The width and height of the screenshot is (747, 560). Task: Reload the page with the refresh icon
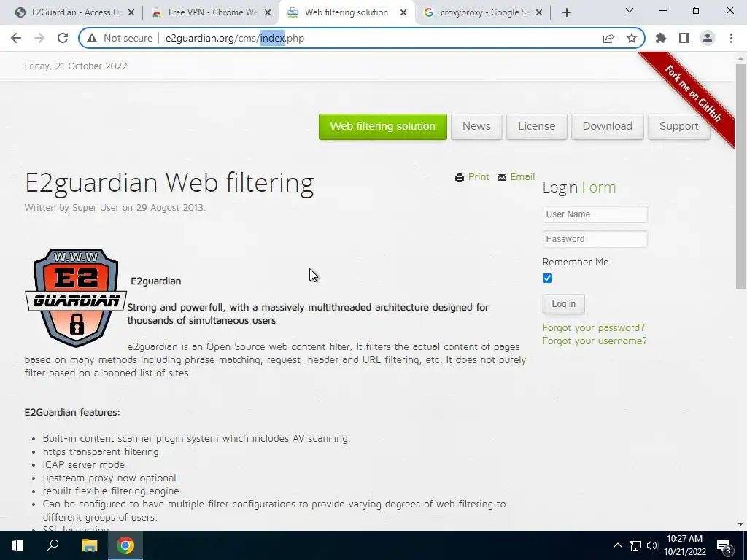[63, 38]
